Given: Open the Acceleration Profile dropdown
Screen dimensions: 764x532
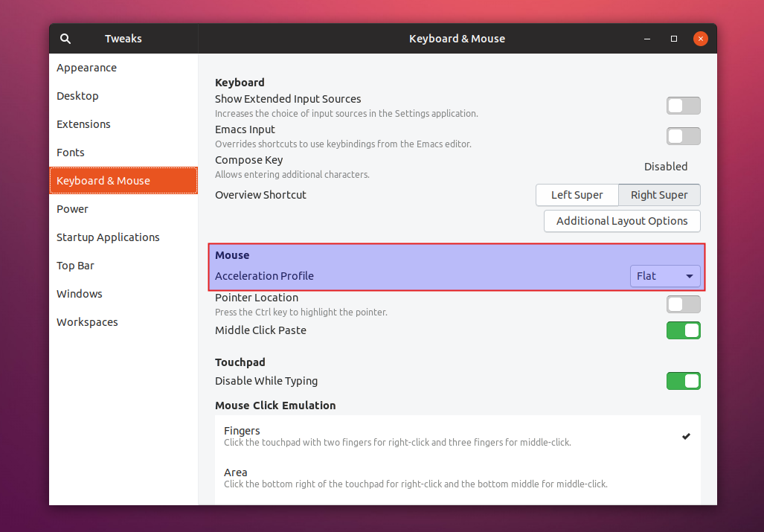Looking at the screenshot, I should click(x=665, y=276).
